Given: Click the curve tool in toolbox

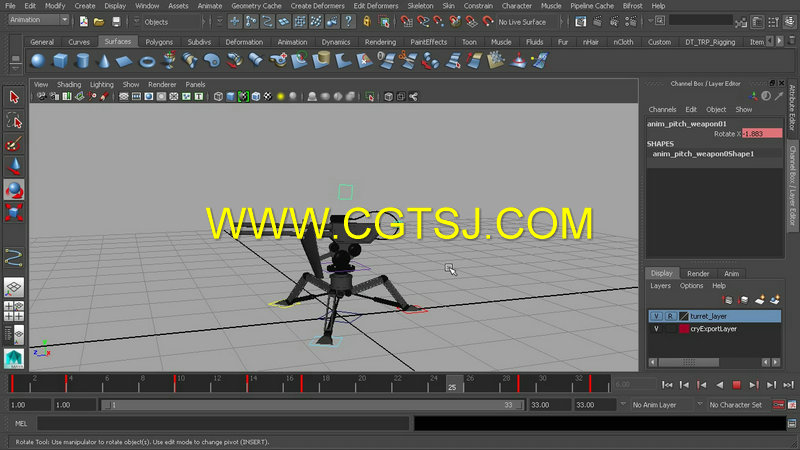Looking at the screenshot, I should pyautogui.click(x=14, y=258).
